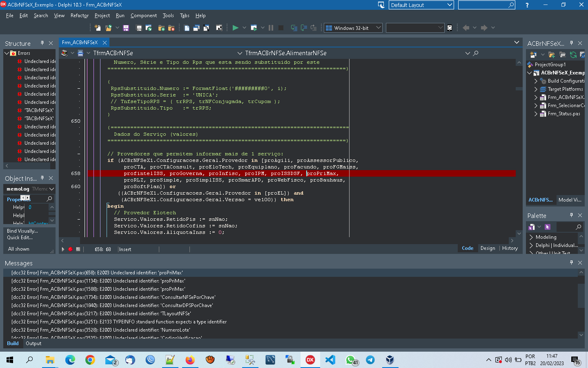
Task: Open Google Chrome from the taskbar
Action: 90,360
